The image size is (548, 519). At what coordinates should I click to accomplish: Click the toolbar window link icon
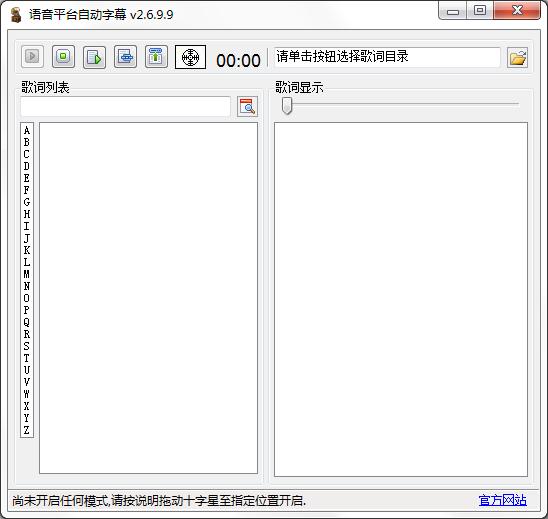(x=125, y=57)
